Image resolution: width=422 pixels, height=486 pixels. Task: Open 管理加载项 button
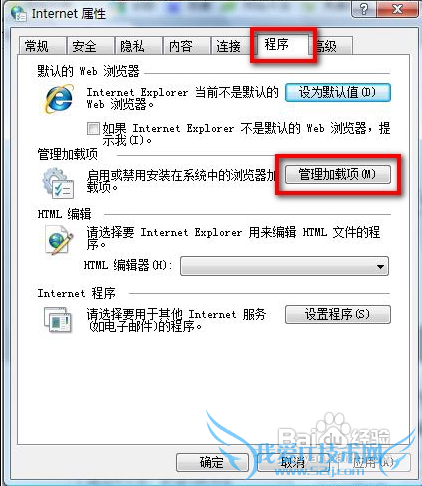coord(338,174)
